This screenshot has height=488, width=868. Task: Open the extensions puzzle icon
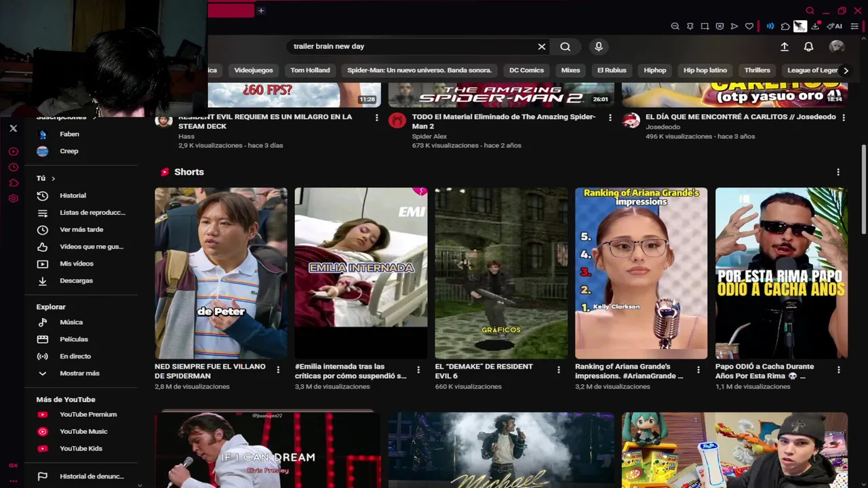click(785, 26)
